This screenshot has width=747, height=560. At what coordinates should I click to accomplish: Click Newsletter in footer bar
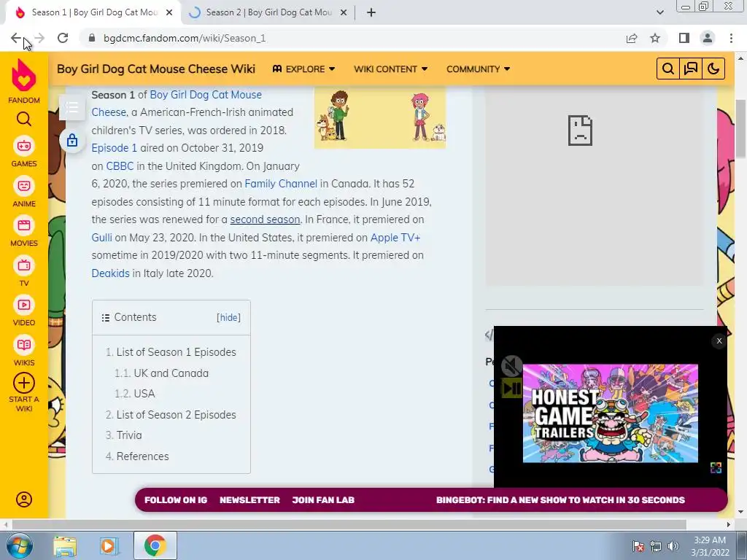point(249,500)
